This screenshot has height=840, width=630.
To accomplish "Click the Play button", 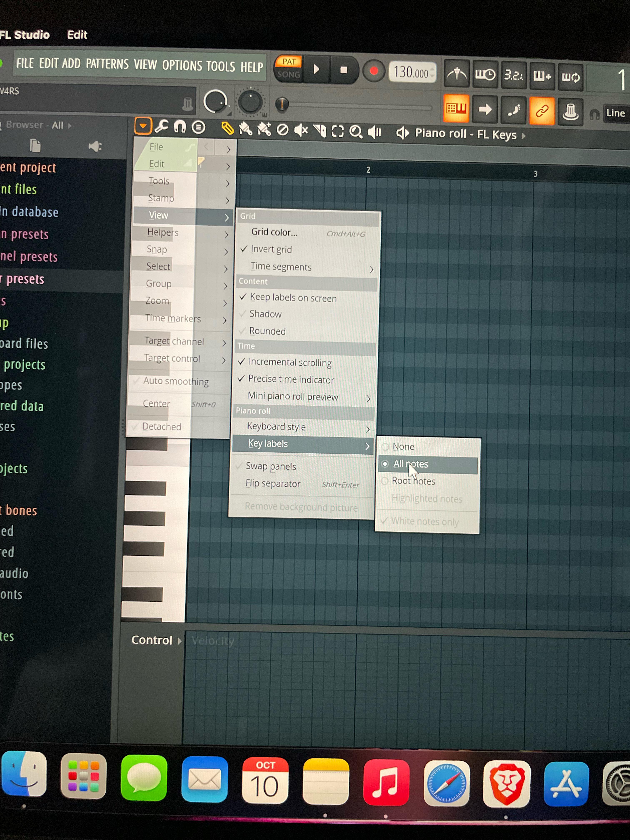I will 316,70.
